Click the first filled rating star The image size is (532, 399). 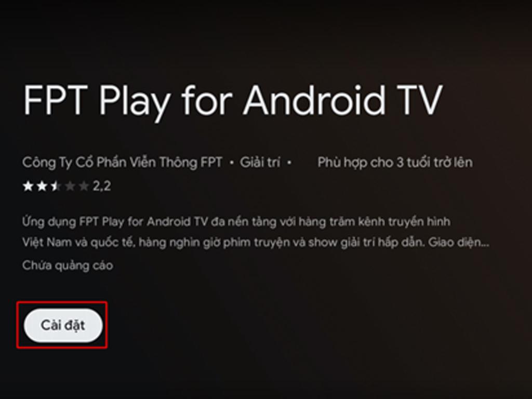tap(28, 186)
